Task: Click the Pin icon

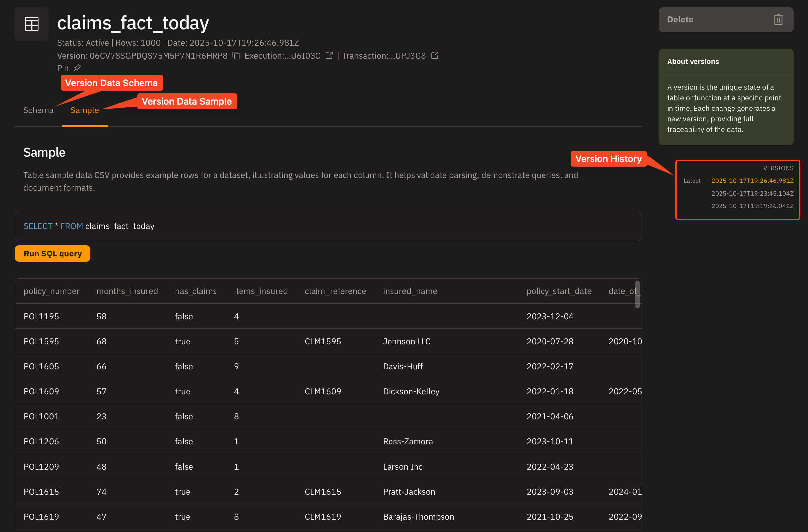Action: 77,68
